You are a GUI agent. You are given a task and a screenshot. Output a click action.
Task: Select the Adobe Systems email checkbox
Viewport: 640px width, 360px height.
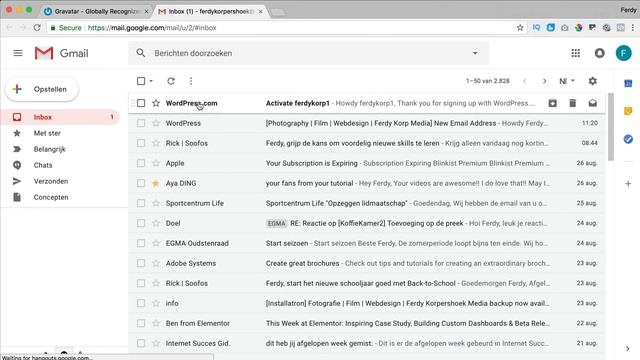pyautogui.click(x=141, y=263)
